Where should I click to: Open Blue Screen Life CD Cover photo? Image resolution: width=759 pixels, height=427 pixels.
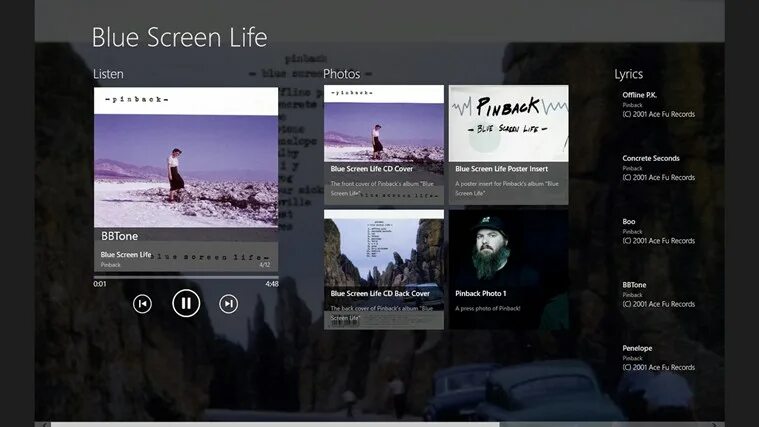[x=384, y=145]
